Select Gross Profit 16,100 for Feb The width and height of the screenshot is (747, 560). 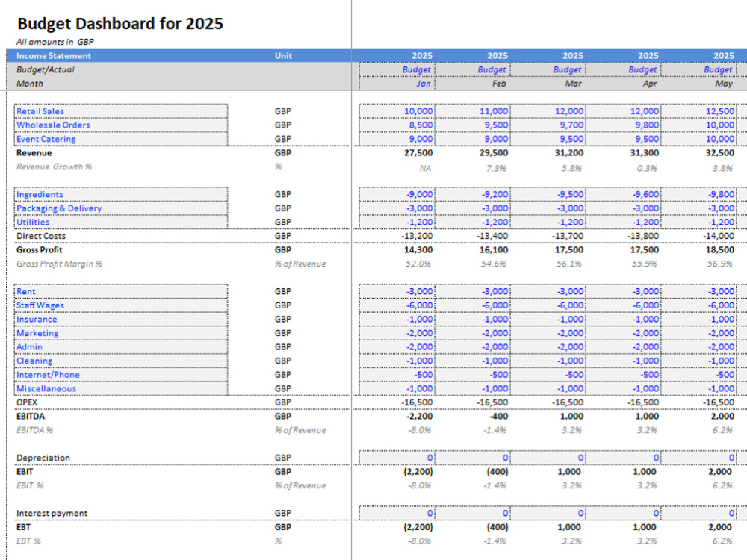(x=493, y=249)
